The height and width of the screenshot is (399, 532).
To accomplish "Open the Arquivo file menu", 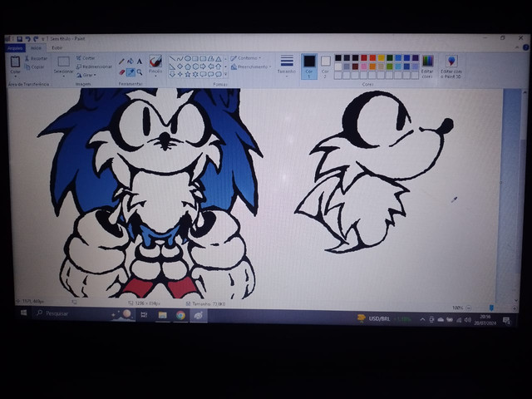I will (15, 48).
